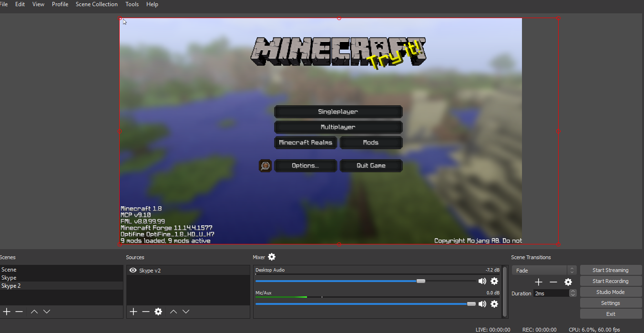Open Mic/Aux gear settings
644x333 pixels.
[494, 304]
